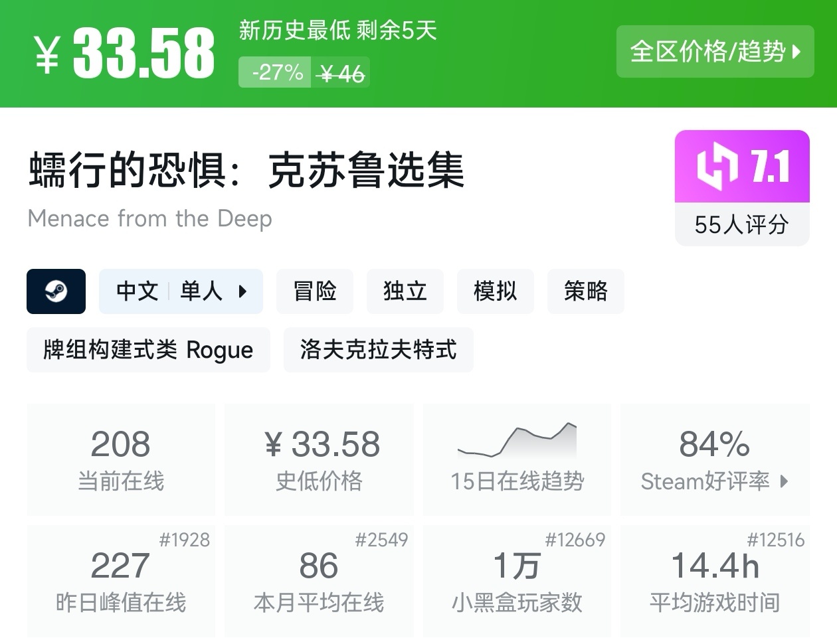Select the 冒险 genre tag
The image size is (837, 644).
315,291
